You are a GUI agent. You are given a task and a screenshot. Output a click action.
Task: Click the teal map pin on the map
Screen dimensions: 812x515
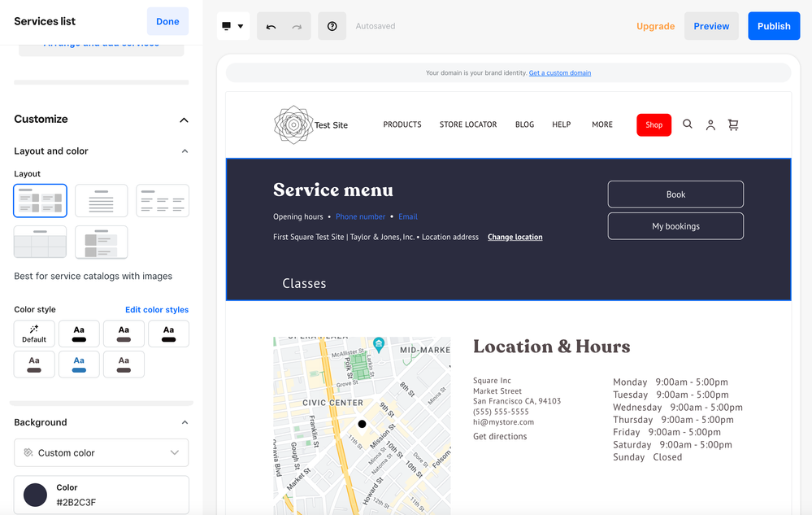[379, 344]
